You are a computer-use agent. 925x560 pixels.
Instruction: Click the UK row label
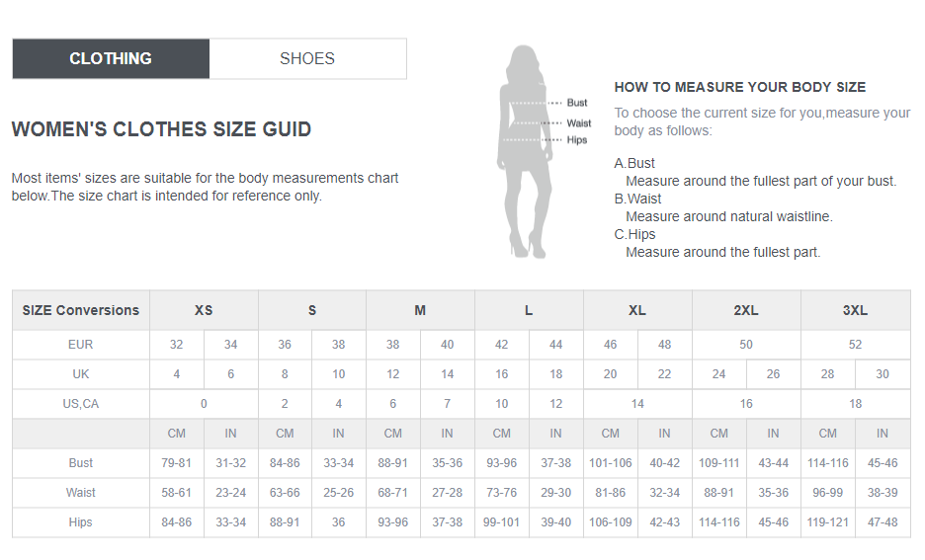coord(81,374)
